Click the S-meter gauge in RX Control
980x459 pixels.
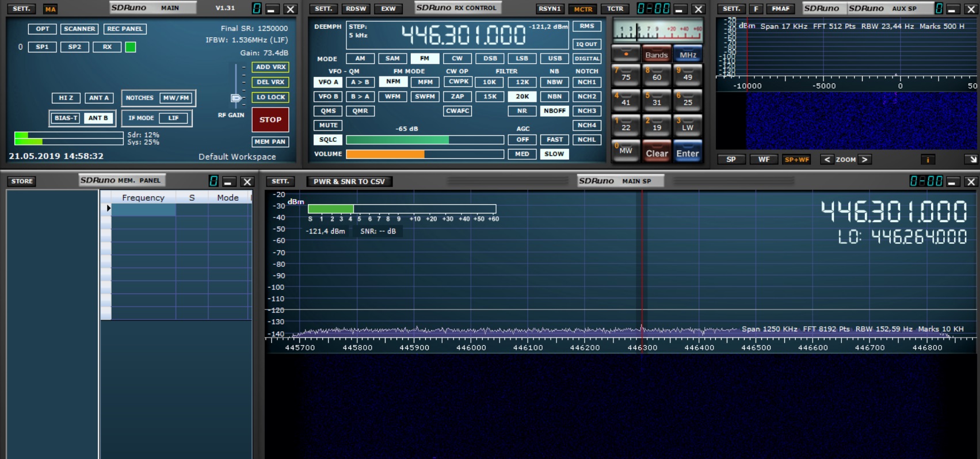tap(657, 30)
